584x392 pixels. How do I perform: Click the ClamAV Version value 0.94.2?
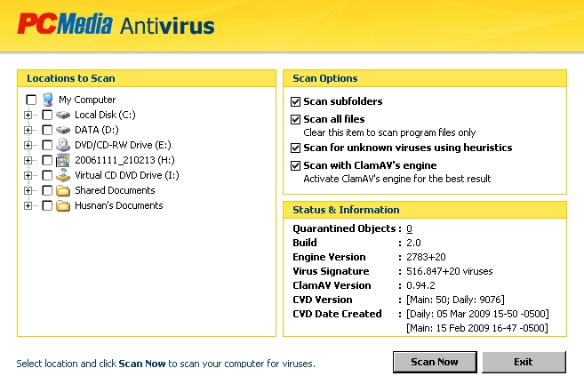click(x=420, y=285)
